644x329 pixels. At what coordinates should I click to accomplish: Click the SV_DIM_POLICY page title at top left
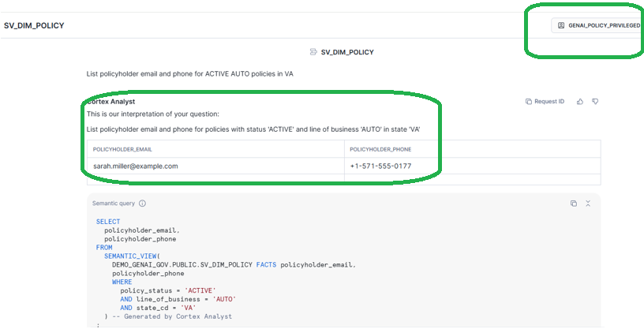click(34, 25)
